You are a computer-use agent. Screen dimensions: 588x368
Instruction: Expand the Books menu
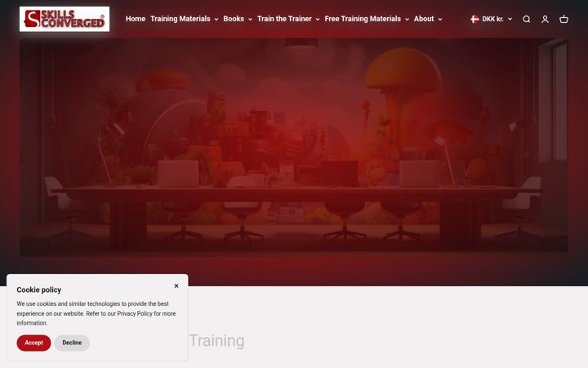tap(238, 19)
